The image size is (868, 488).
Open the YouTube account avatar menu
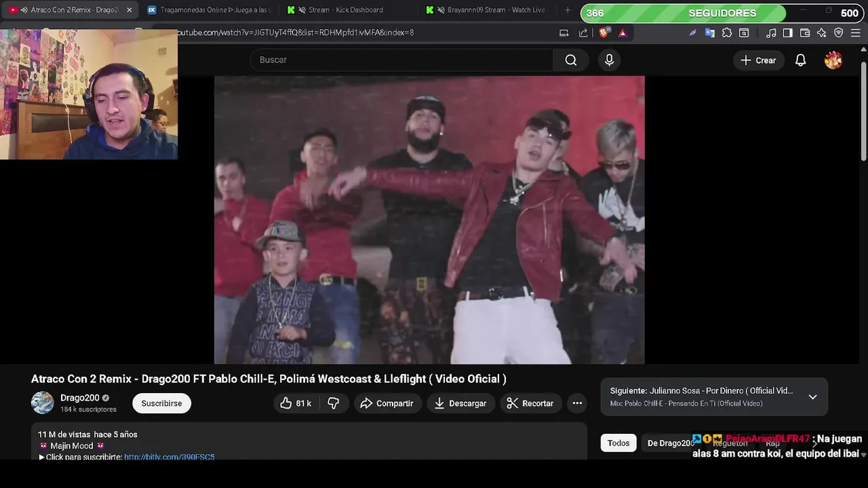click(833, 60)
